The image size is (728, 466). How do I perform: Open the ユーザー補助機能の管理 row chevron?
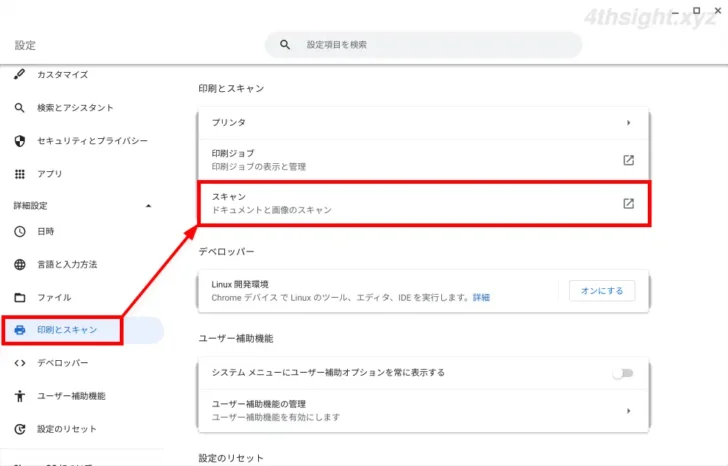(x=629, y=411)
